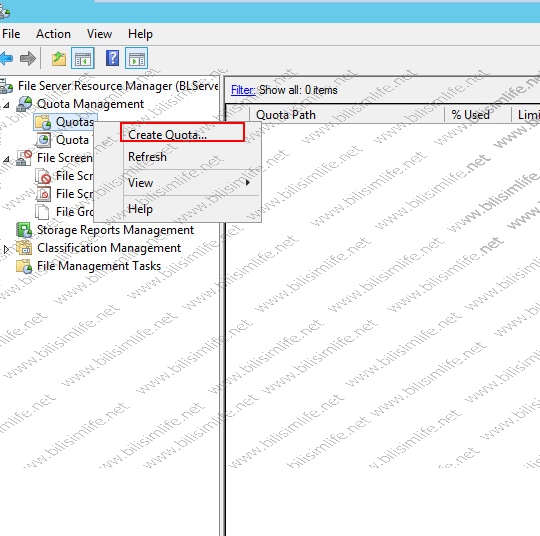Screen dimensions: 540x536
Task: Select Classification Management tree item
Action: point(109,248)
